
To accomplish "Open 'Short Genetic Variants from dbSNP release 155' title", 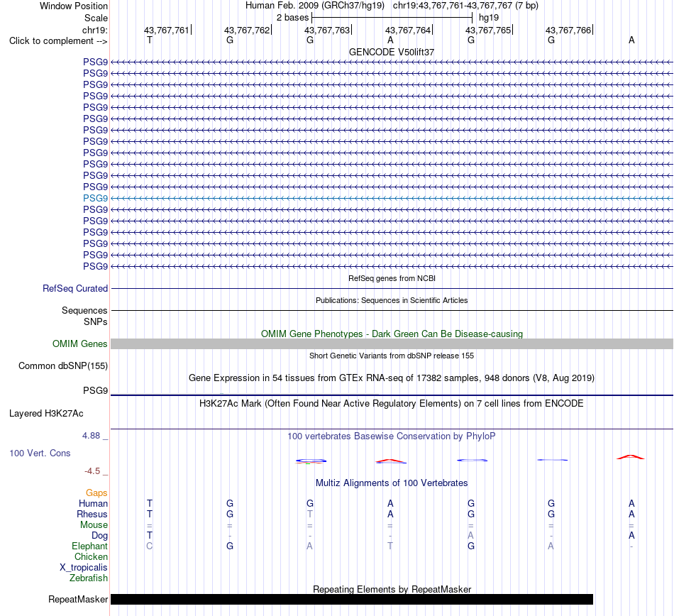I will 392,356.
